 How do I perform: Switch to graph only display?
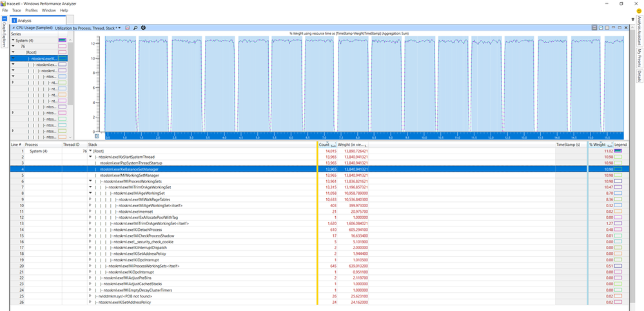click(600, 28)
